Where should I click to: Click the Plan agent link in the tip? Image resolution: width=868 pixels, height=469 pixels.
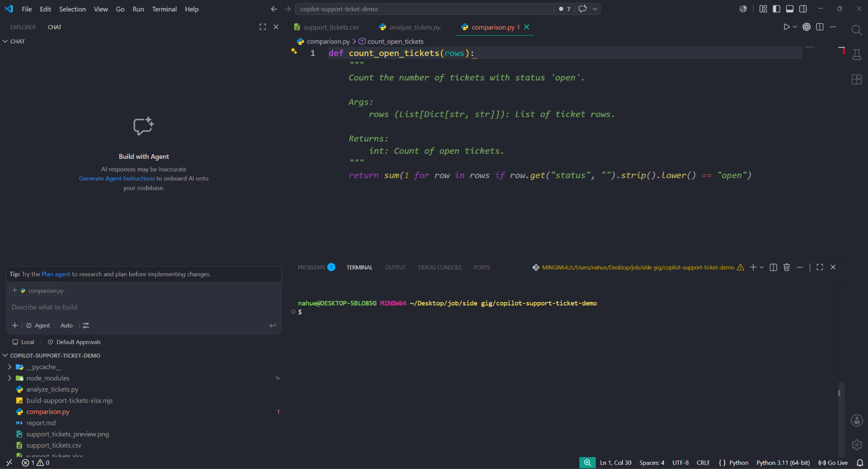pyautogui.click(x=56, y=274)
